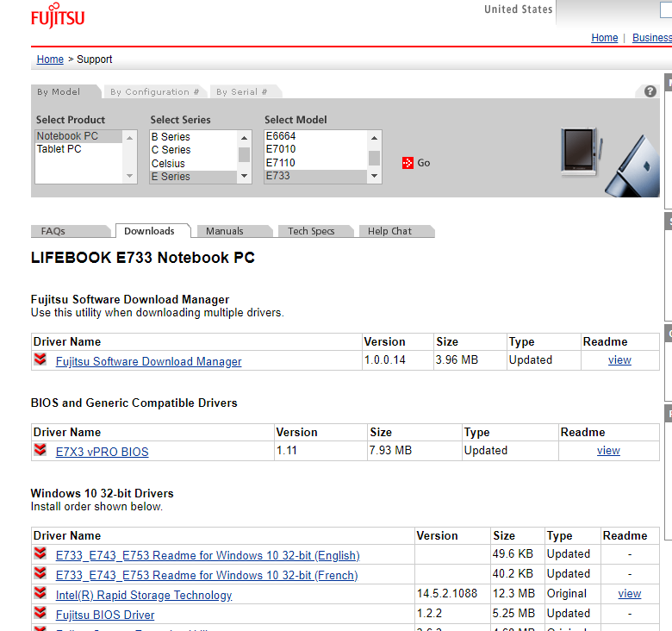This screenshot has width=672, height=631.
Task: Click download icon beside Fujitsu BIOS Driver
Action: [x=40, y=614]
